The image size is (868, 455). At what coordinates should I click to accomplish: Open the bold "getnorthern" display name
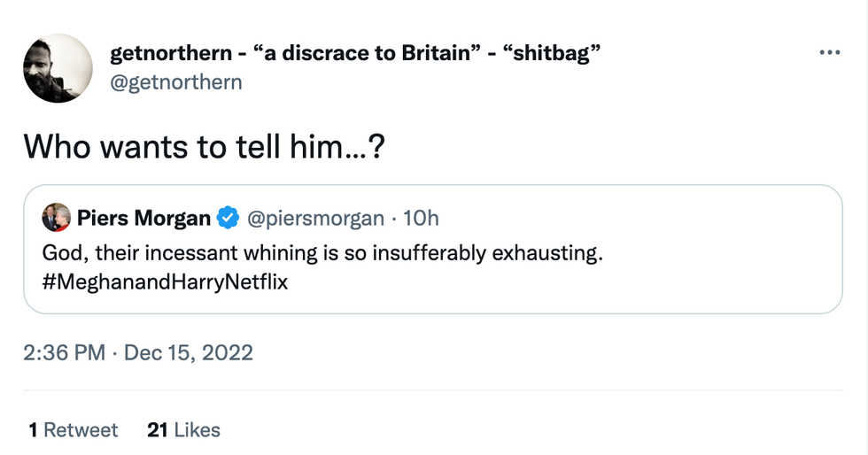tap(167, 53)
